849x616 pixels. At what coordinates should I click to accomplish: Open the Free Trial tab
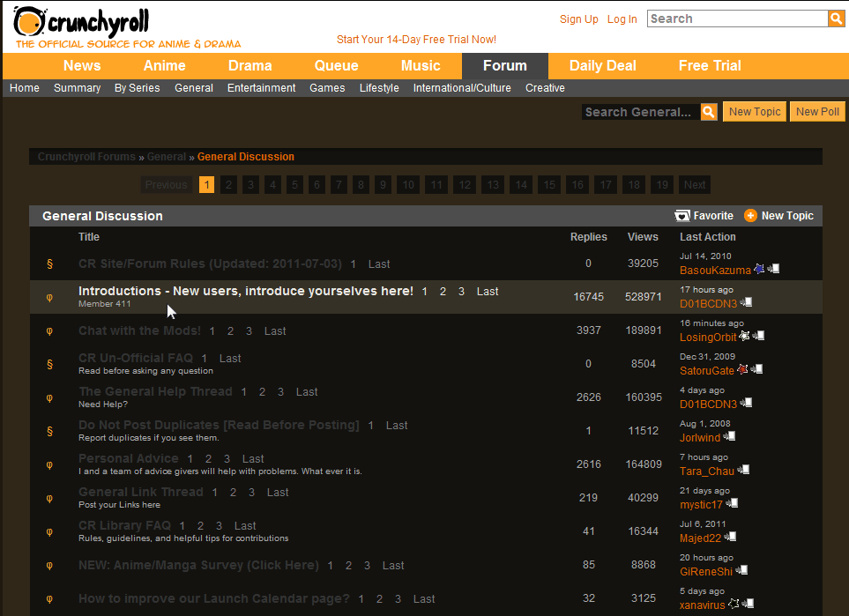click(710, 65)
